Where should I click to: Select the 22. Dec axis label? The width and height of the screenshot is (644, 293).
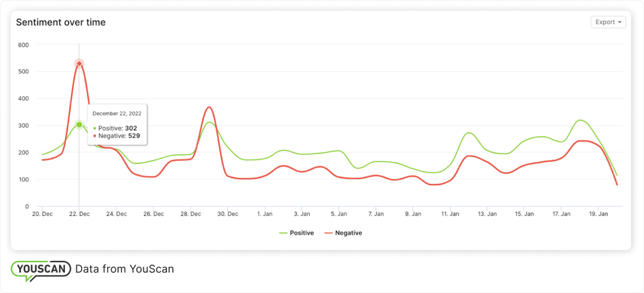pyautogui.click(x=78, y=213)
